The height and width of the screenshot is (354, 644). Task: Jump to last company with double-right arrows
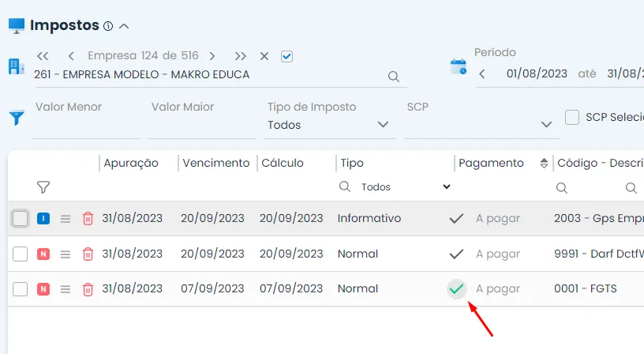pos(240,56)
